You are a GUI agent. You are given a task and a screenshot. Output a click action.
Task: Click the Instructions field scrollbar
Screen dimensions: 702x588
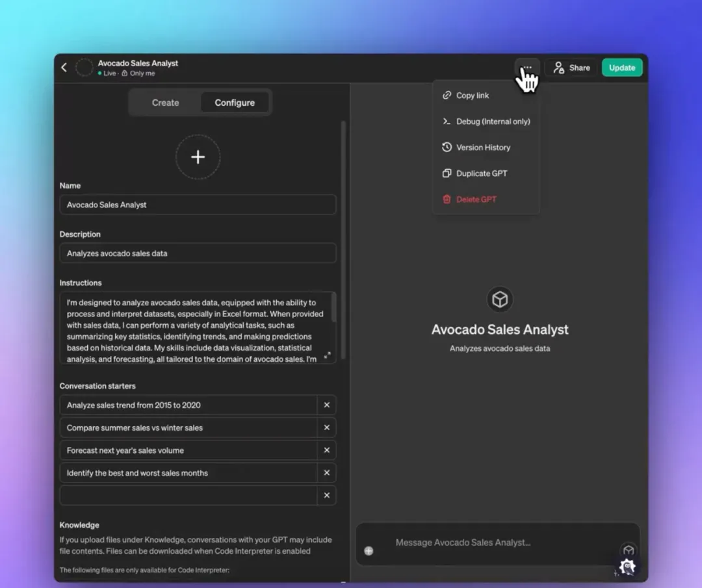pyautogui.click(x=334, y=307)
